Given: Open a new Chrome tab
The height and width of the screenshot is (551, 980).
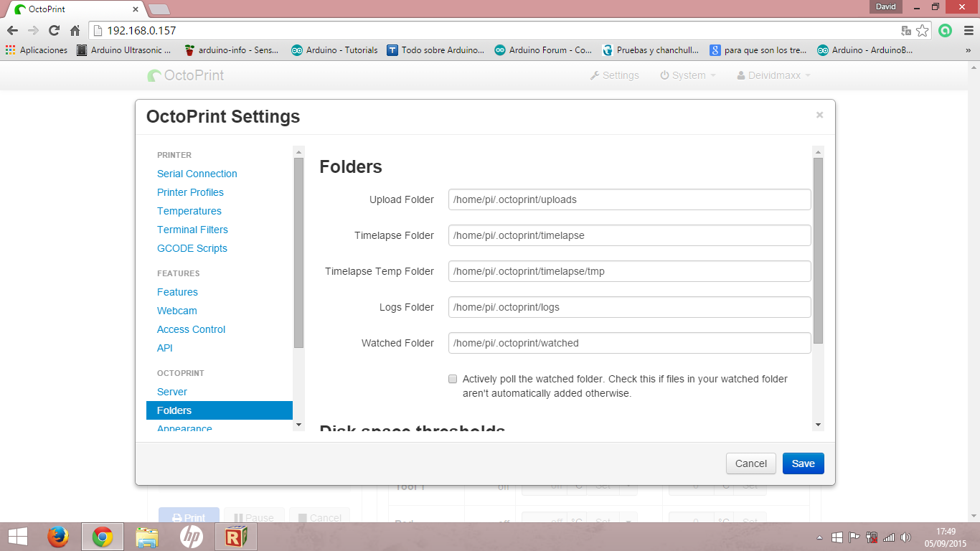Looking at the screenshot, I should click(159, 9).
